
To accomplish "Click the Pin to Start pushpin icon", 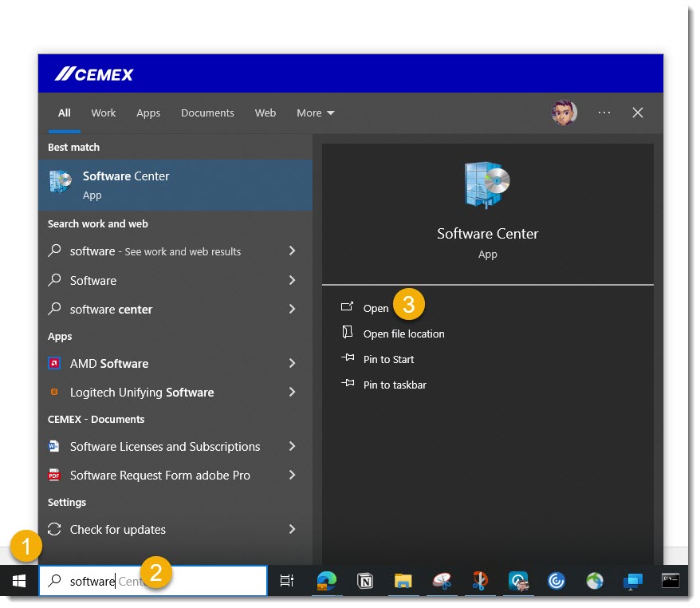I will (350, 359).
